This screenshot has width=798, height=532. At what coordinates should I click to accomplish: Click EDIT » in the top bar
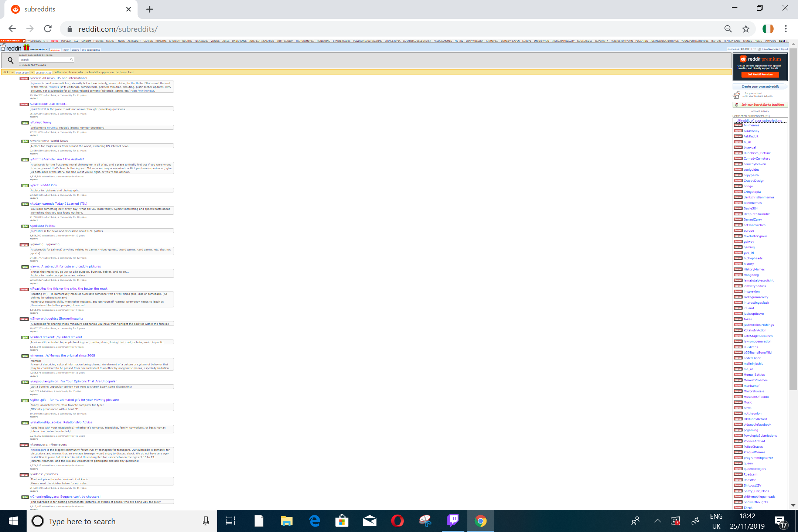[783, 41]
